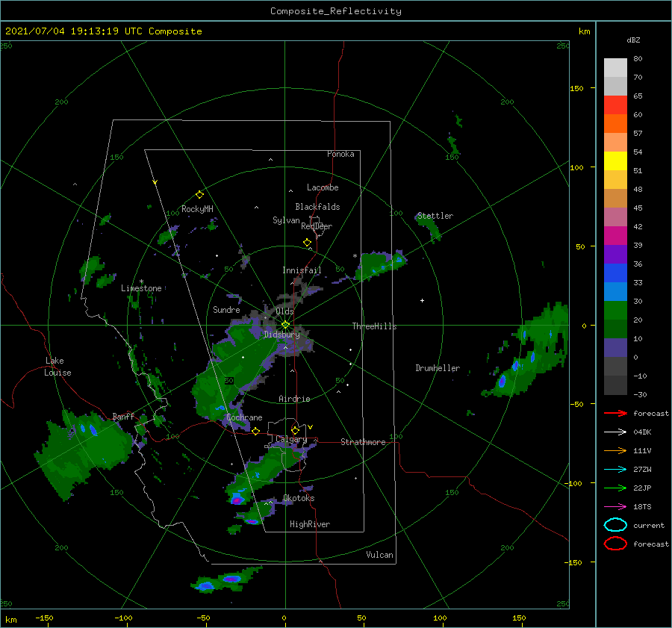Click the cyan 27ZW arrow icon
The image size is (672, 628).
(615, 470)
